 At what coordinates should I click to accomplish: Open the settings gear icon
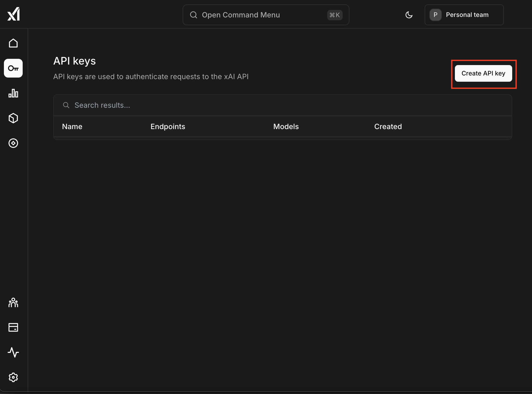point(13,377)
